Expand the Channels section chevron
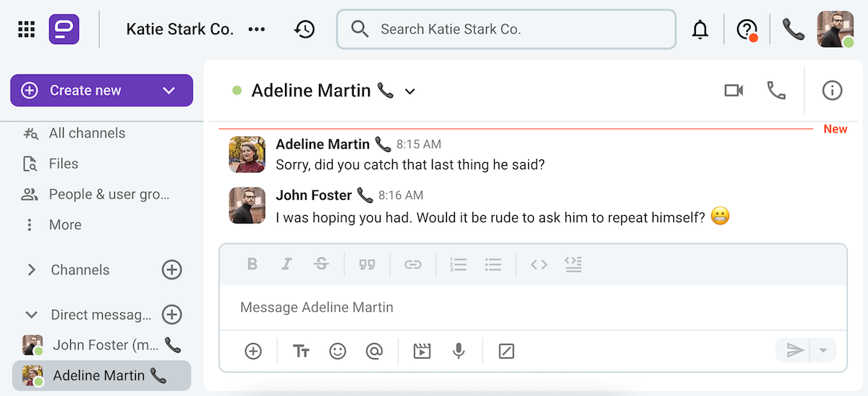 point(31,270)
